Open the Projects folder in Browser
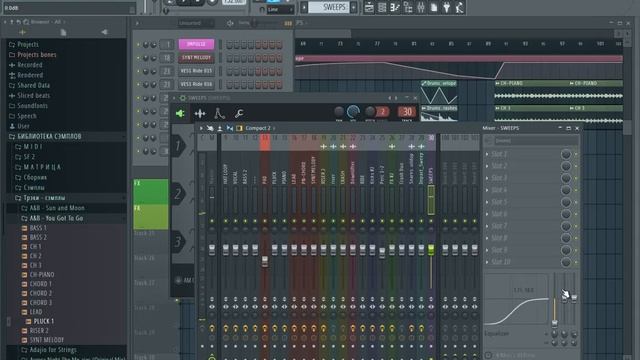This screenshot has height=360, width=640. click(28, 44)
